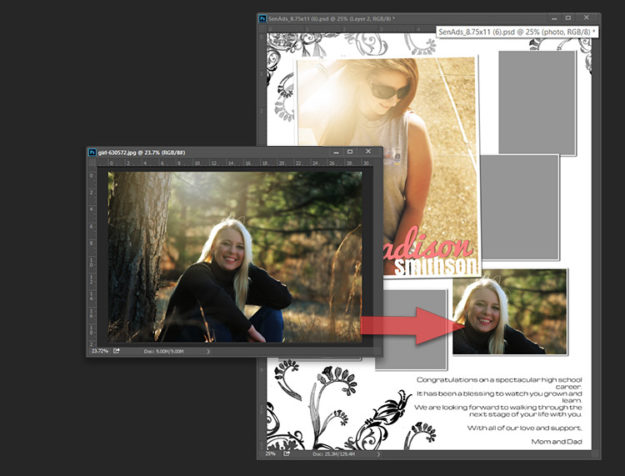625x476 pixels.
Task: Maximize the girl-630572.jpg window
Action: (350, 152)
